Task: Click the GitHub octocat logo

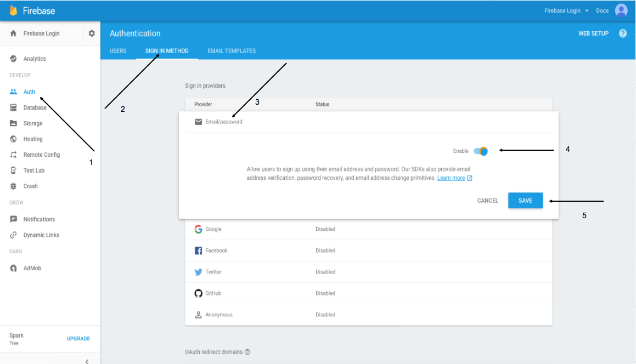Action: [198, 293]
